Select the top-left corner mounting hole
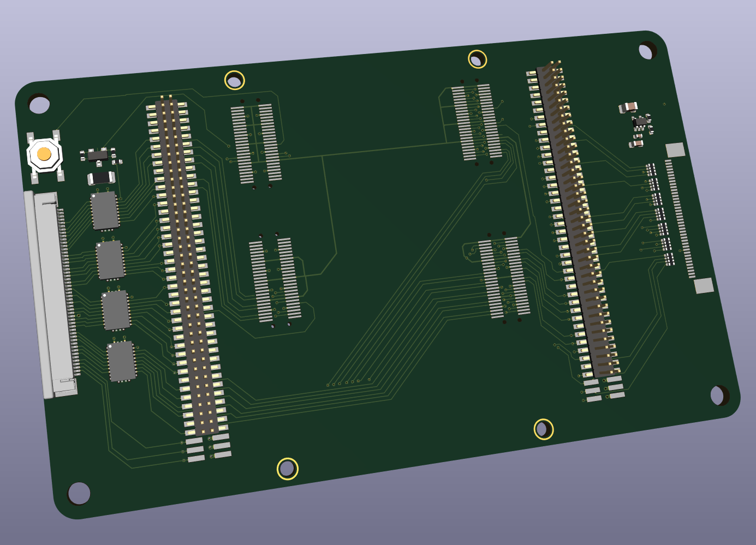This screenshot has height=545, width=756. [39, 104]
